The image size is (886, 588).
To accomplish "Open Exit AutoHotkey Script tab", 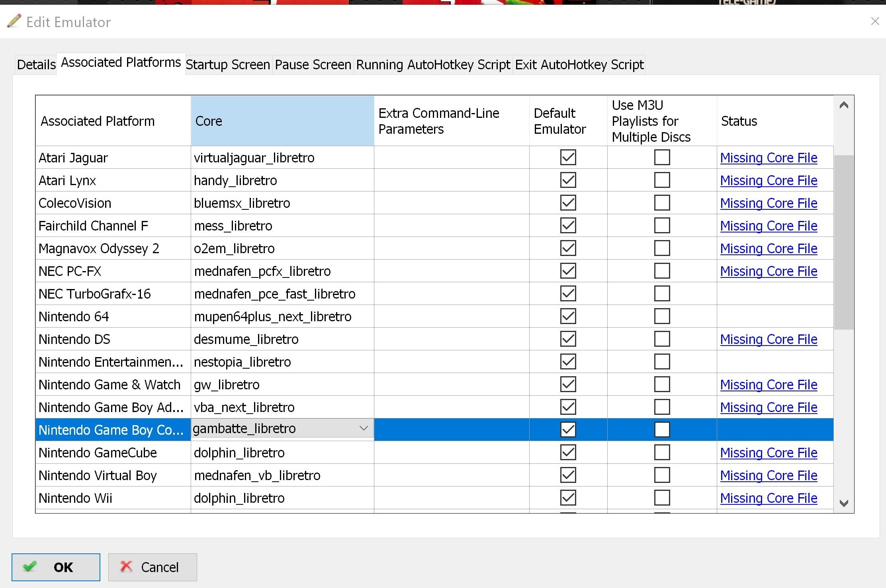I will (579, 64).
